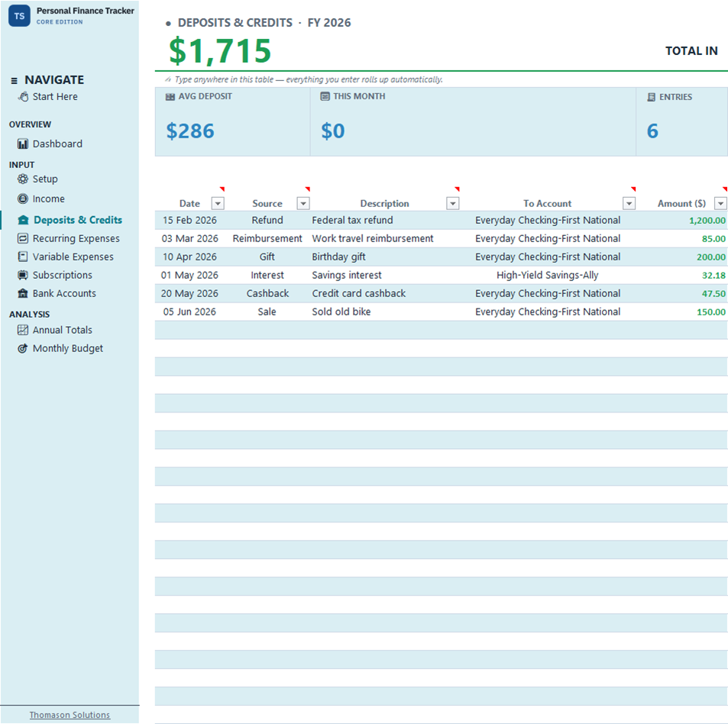Go to Start Here page
The image size is (728, 724).
click(x=55, y=96)
